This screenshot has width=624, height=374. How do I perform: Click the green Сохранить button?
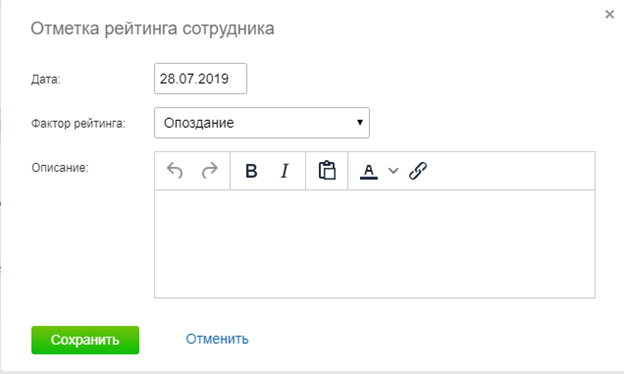pyautogui.click(x=85, y=340)
